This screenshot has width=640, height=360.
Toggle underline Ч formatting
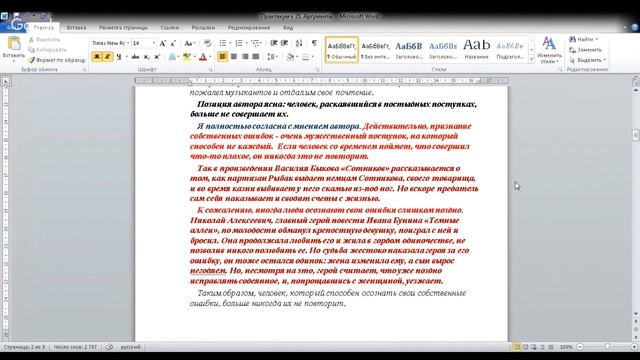tap(119, 57)
